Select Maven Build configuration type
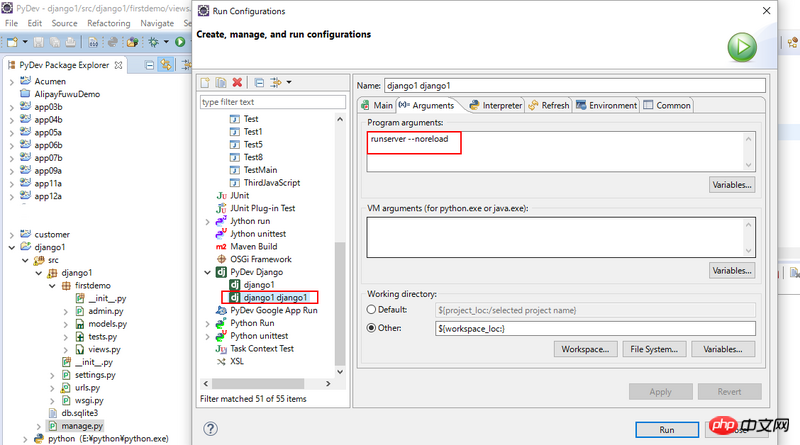800x445 pixels. pyautogui.click(x=254, y=246)
